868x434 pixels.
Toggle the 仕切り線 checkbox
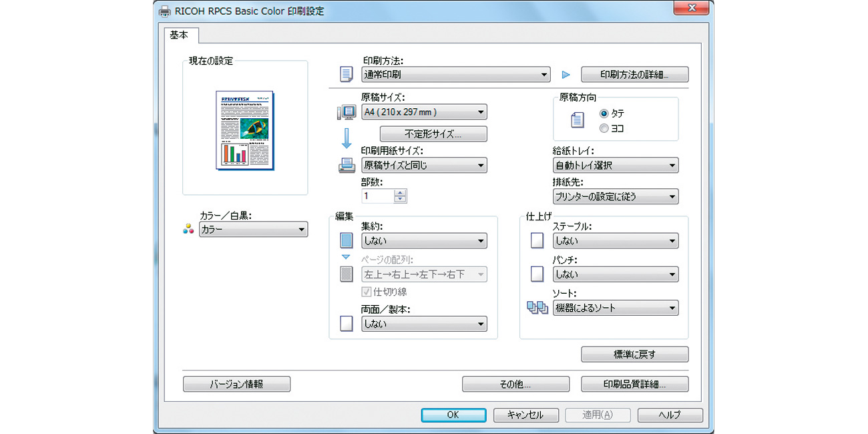(x=366, y=291)
